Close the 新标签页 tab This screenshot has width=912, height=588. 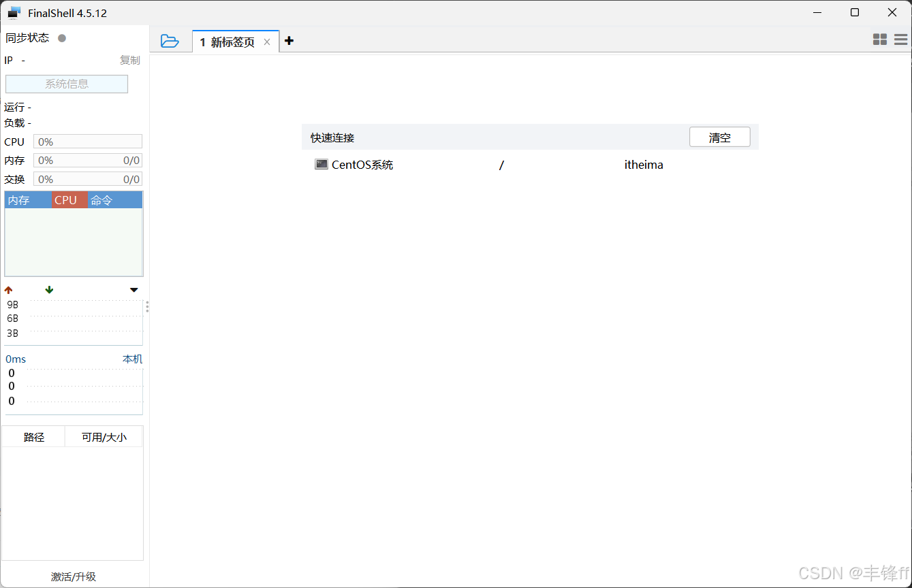[x=267, y=42]
